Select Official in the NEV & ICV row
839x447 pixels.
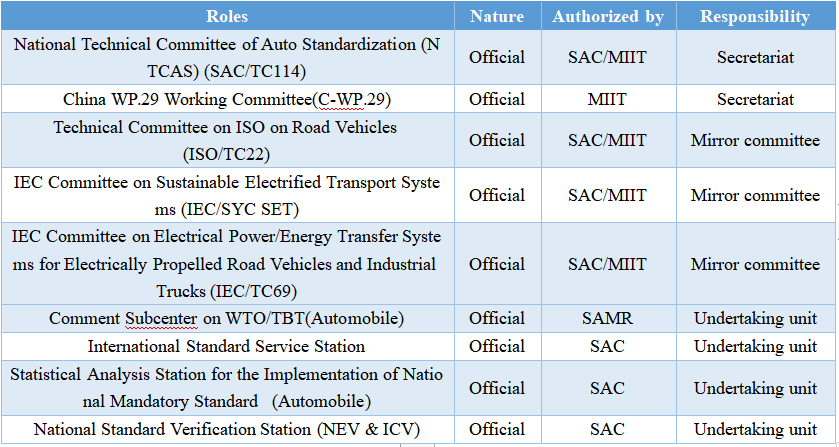coord(498,430)
